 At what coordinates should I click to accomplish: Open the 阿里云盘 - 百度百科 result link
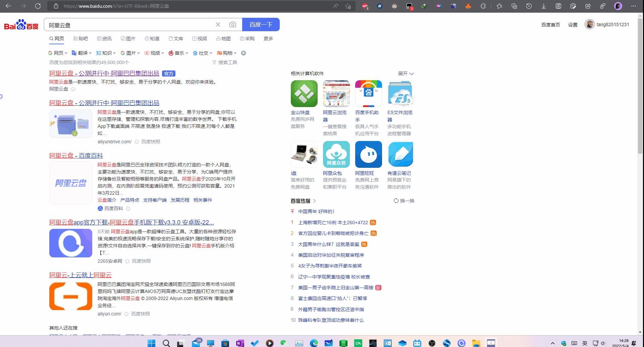76,155
